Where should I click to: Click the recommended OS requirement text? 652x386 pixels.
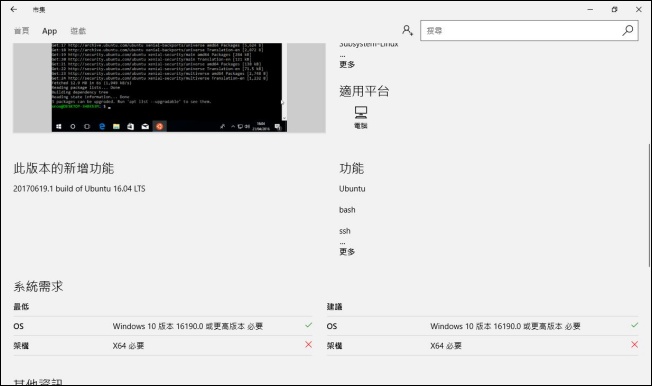[x=505, y=326]
